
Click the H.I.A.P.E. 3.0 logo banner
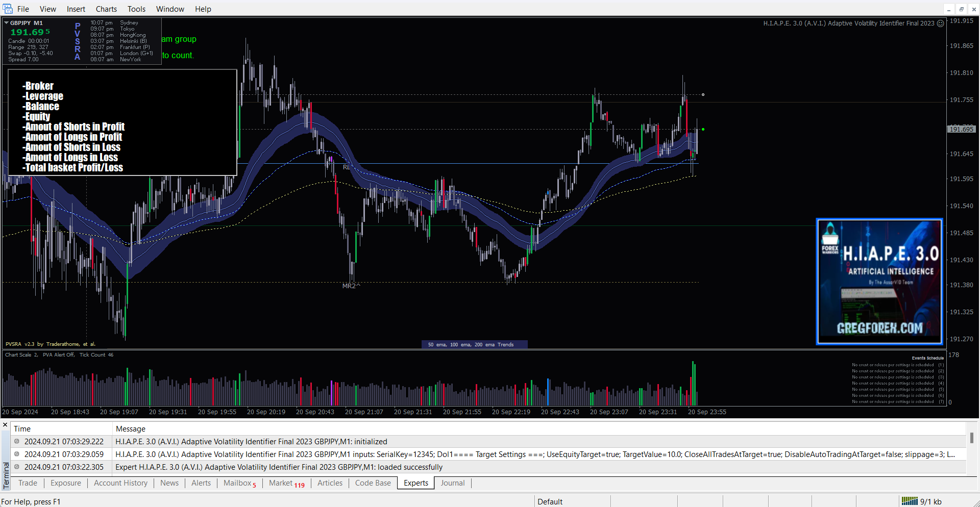click(879, 282)
